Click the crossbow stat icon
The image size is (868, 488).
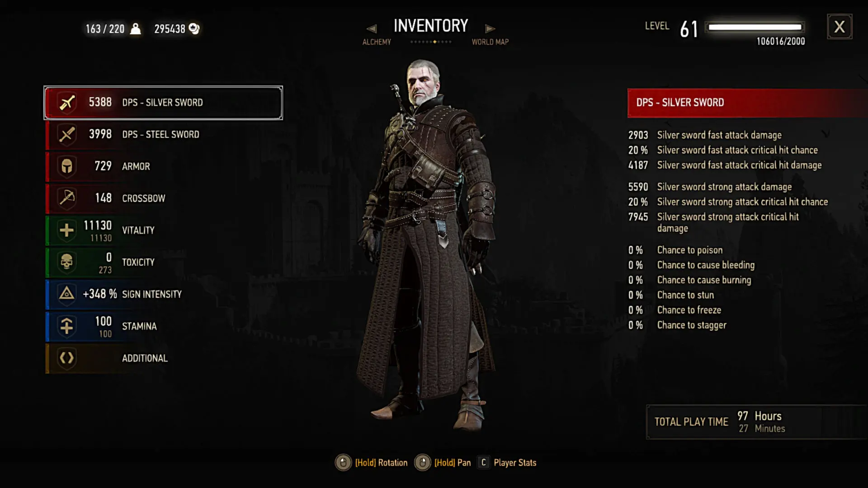click(x=67, y=198)
